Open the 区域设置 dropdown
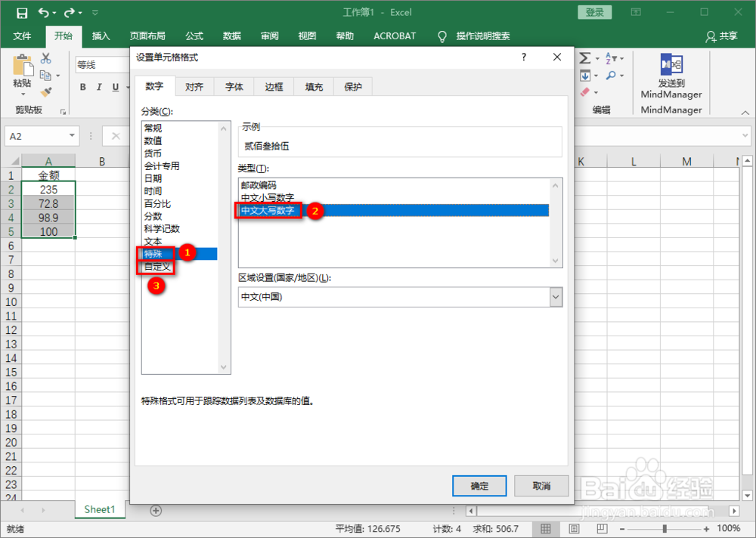 (x=556, y=297)
